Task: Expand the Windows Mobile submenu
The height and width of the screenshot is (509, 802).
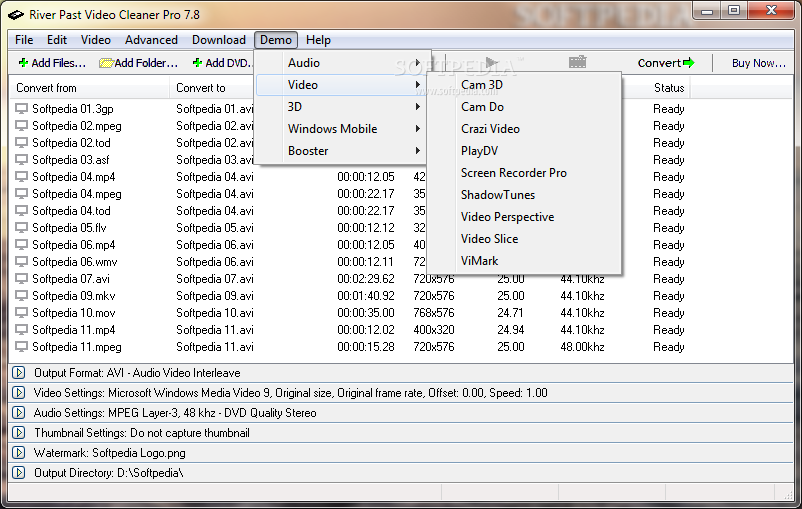Action: pos(341,129)
